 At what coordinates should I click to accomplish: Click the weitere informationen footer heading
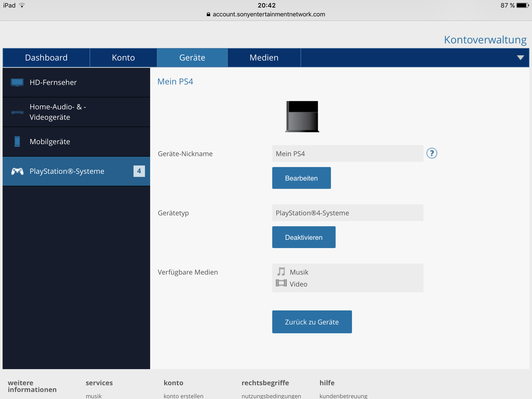[32, 386]
